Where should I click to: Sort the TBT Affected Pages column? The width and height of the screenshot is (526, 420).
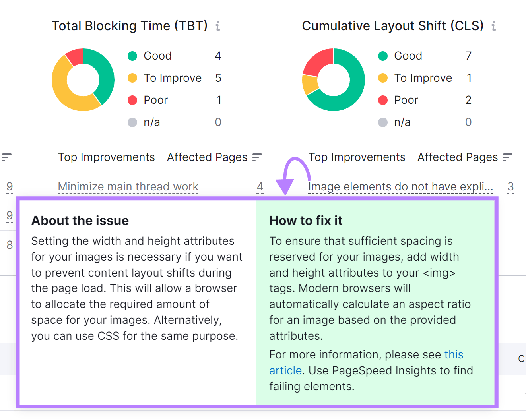point(257,157)
